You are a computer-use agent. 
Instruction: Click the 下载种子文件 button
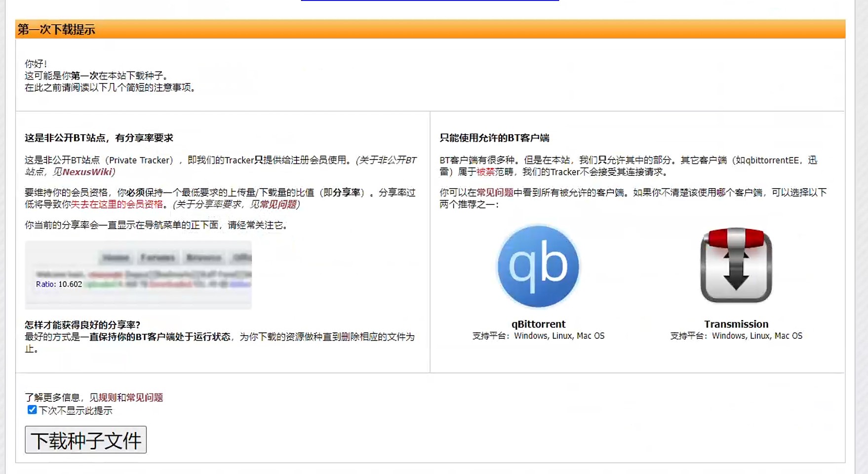tap(86, 440)
